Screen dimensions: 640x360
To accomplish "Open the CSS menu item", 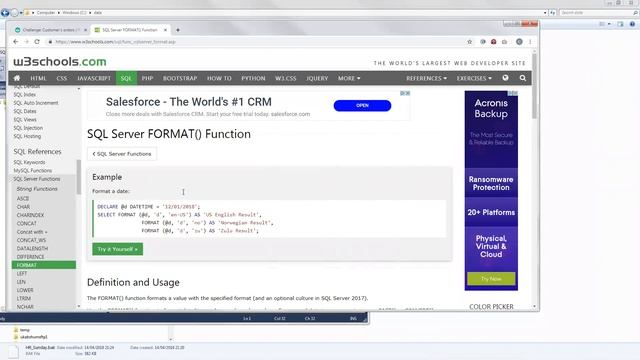I will click(x=62, y=78).
